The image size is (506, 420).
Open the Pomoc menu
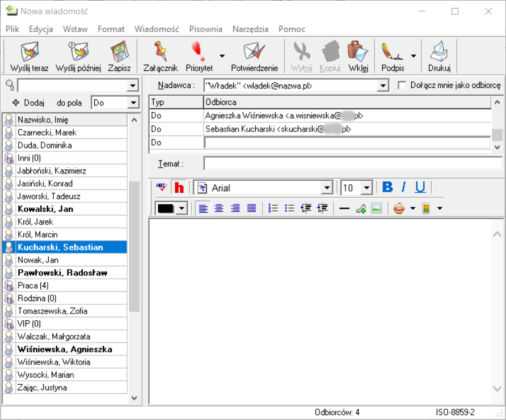[292, 29]
